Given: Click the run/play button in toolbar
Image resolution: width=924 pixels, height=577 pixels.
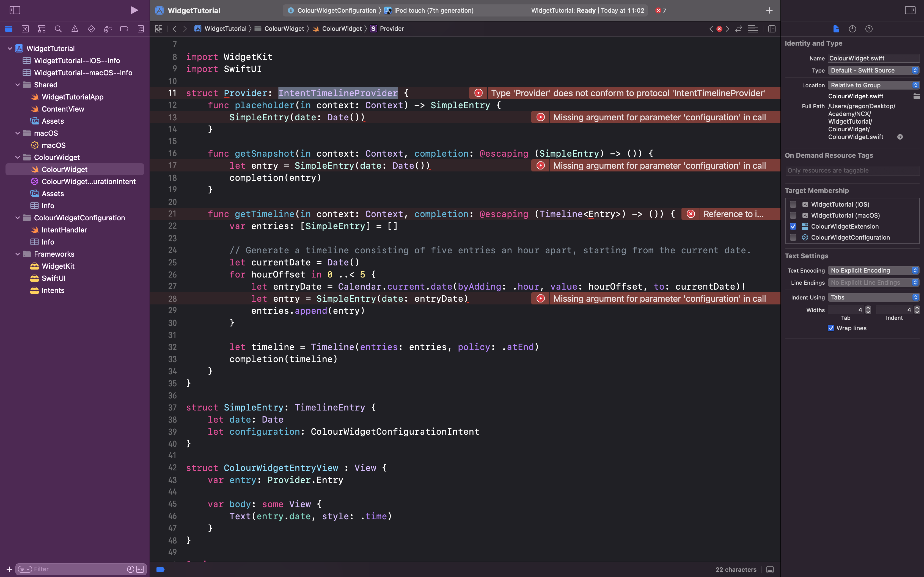Looking at the screenshot, I should pyautogui.click(x=133, y=10).
